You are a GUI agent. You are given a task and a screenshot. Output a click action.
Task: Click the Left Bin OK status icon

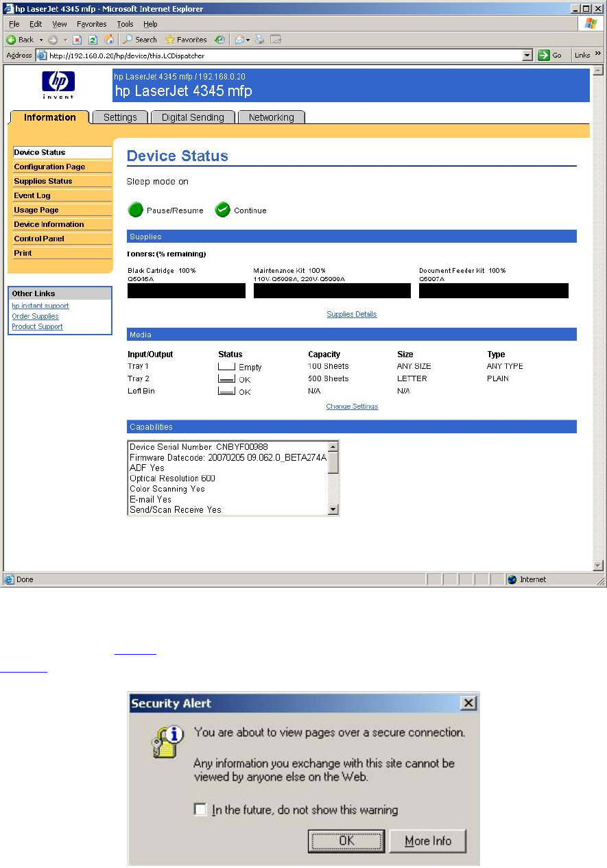tap(226, 391)
